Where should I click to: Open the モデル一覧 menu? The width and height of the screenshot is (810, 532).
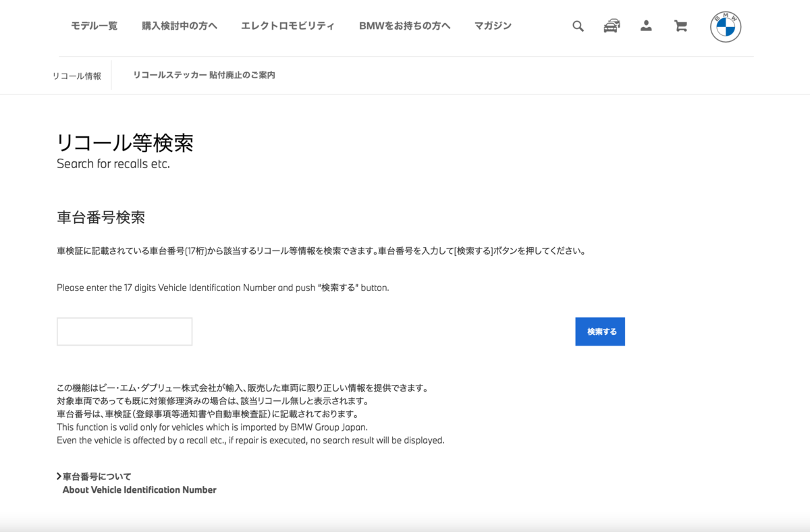[x=94, y=26]
